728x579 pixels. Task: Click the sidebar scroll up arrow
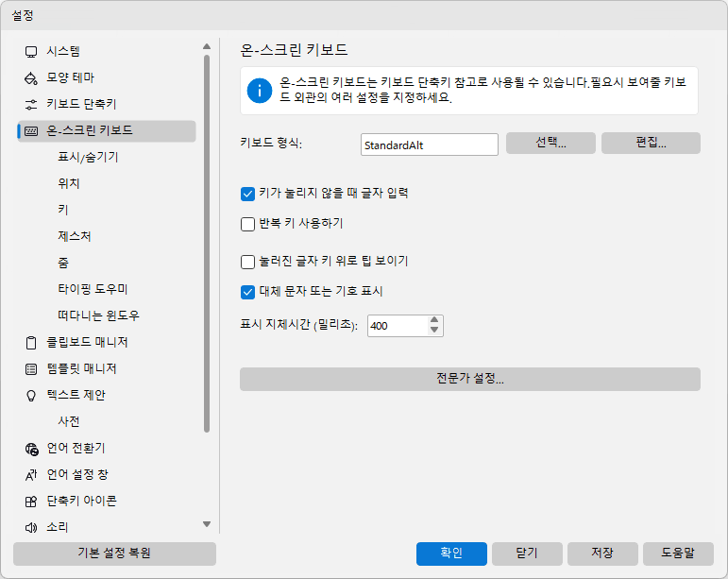207,46
